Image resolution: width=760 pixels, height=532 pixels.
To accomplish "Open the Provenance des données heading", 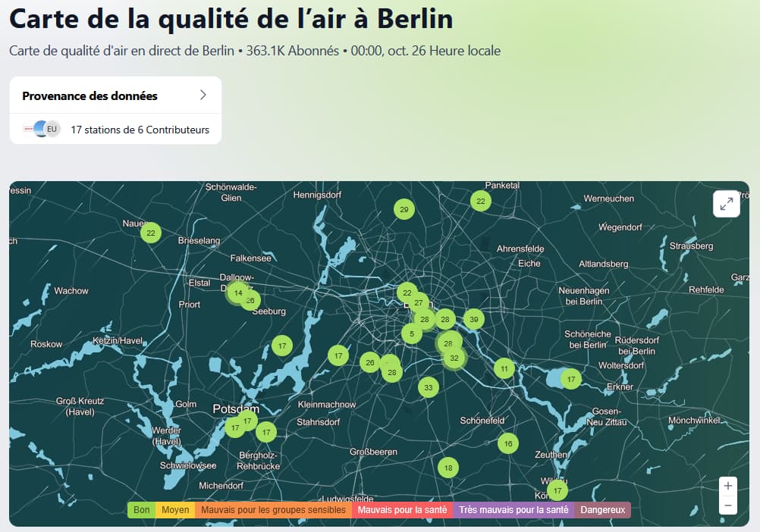I will pyautogui.click(x=90, y=95).
